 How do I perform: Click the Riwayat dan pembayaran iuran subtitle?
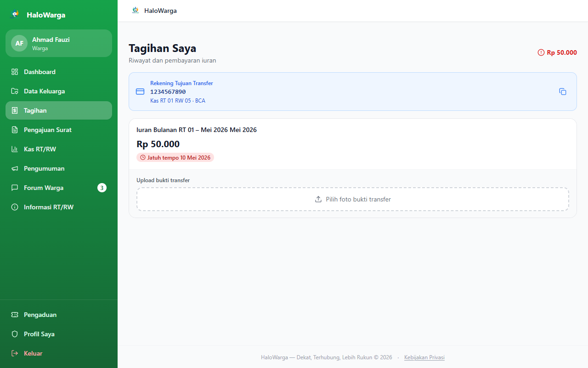pyautogui.click(x=172, y=60)
